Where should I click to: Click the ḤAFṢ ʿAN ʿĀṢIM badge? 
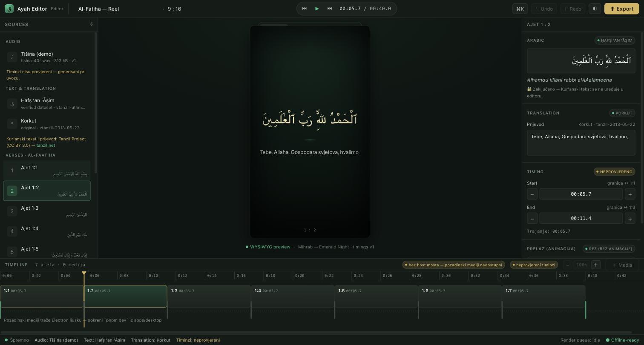click(x=615, y=40)
